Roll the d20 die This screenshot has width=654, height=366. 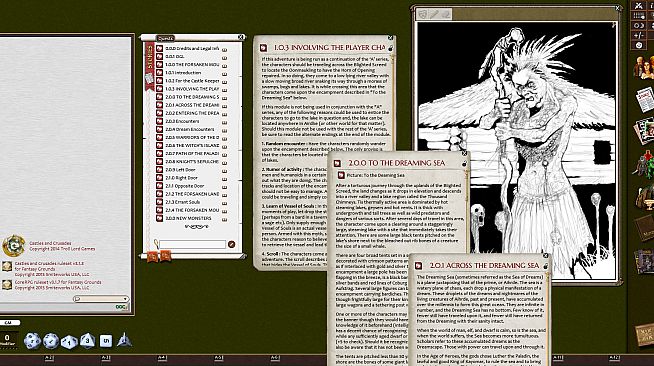click(32, 341)
